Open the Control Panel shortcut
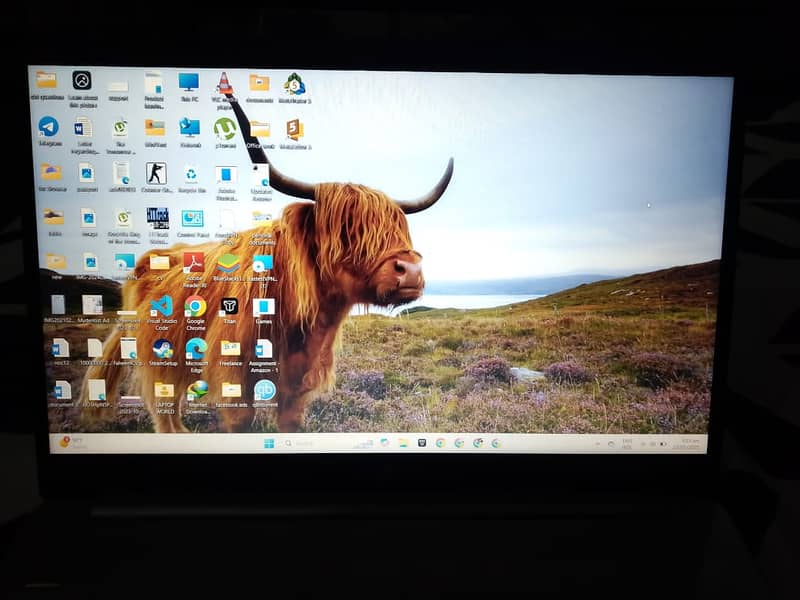This screenshot has width=800, height=600. click(x=192, y=219)
